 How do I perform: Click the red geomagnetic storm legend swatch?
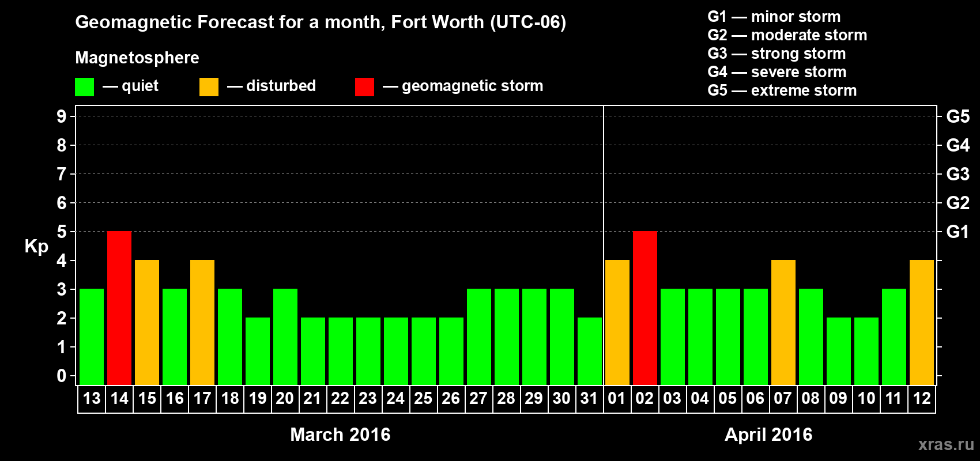tap(364, 87)
